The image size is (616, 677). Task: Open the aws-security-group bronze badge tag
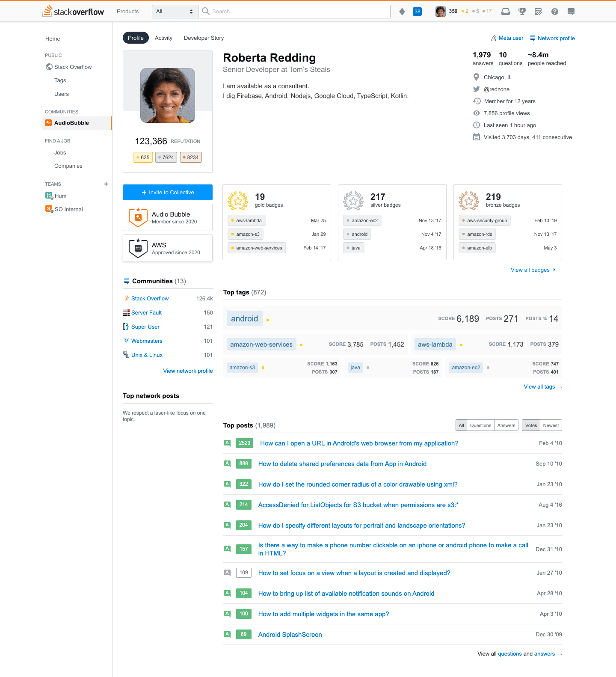pyautogui.click(x=485, y=220)
